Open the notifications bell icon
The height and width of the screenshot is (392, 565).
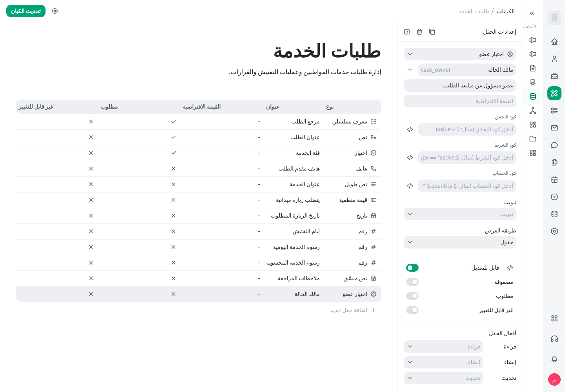[x=554, y=359]
